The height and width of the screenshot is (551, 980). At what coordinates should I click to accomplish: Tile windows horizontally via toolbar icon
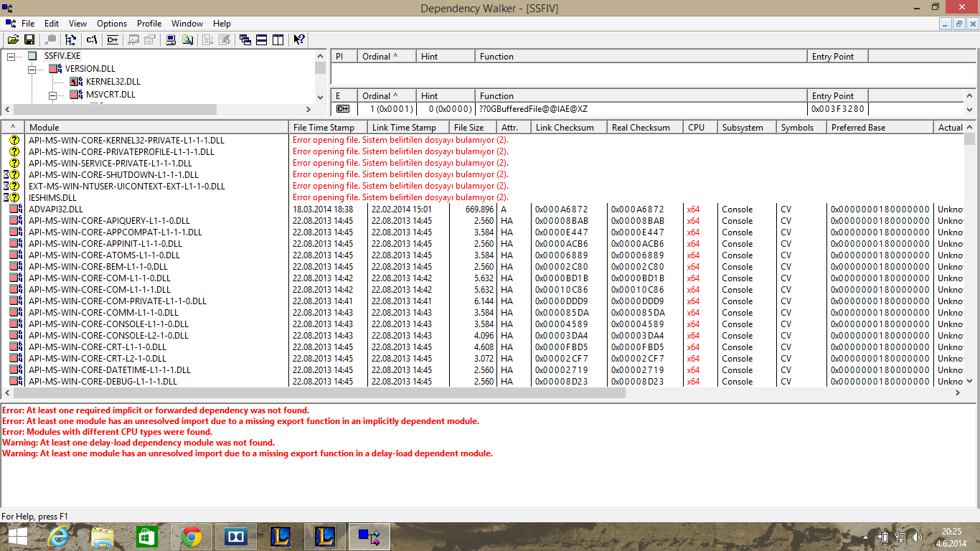click(x=262, y=40)
